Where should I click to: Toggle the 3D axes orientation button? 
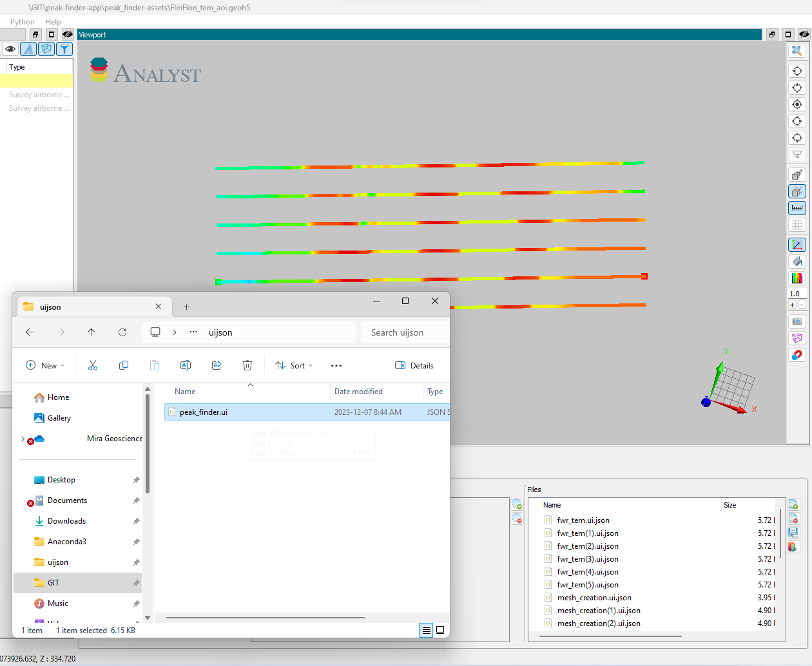tap(797, 245)
